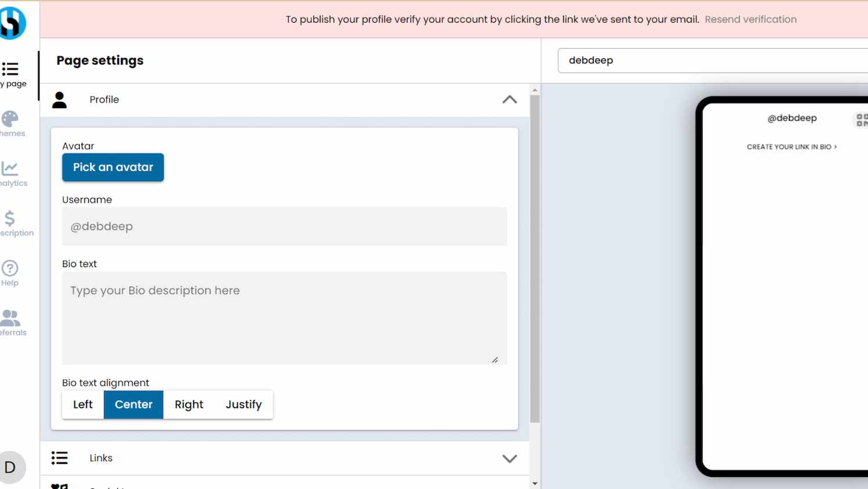The width and height of the screenshot is (868, 489).
Task: Switch bio alignment to Justify
Action: coord(243,404)
